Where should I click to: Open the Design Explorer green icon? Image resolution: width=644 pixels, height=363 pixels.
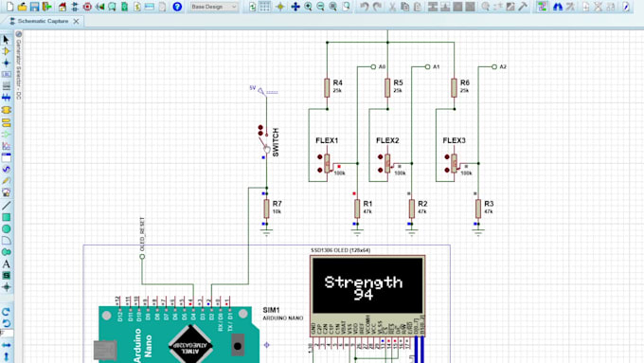[124, 7]
